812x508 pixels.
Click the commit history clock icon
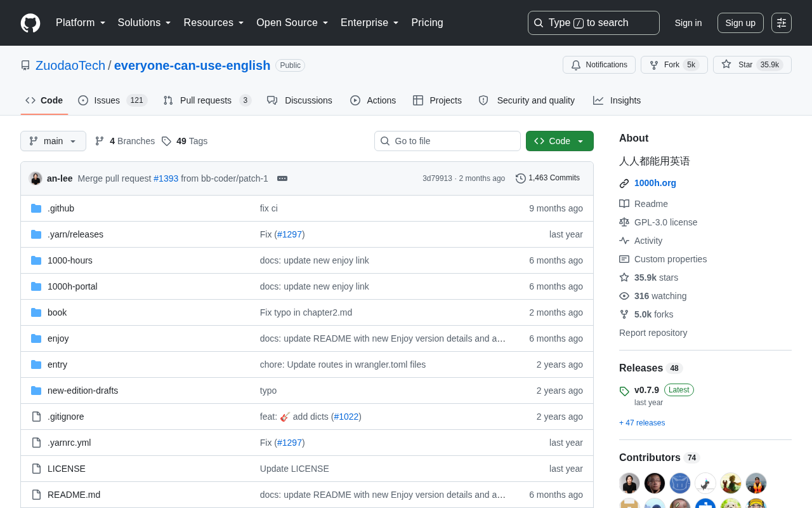(x=521, y=178)
